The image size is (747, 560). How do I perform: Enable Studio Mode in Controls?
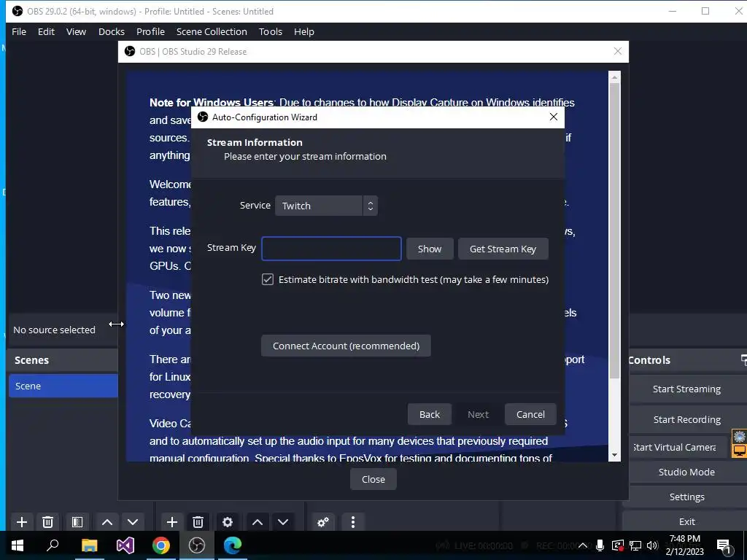(686, 472)
